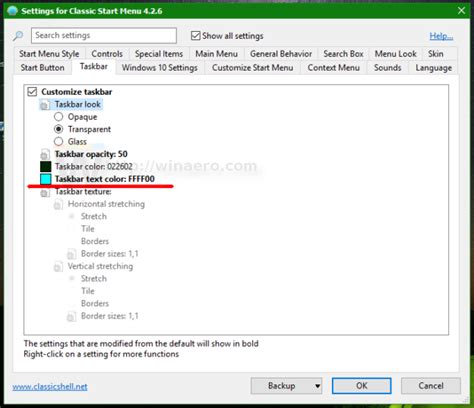This screenshot has width=474, height=408.
Task: Switch to the Start Menu Style tab
Action: point(49,54)
